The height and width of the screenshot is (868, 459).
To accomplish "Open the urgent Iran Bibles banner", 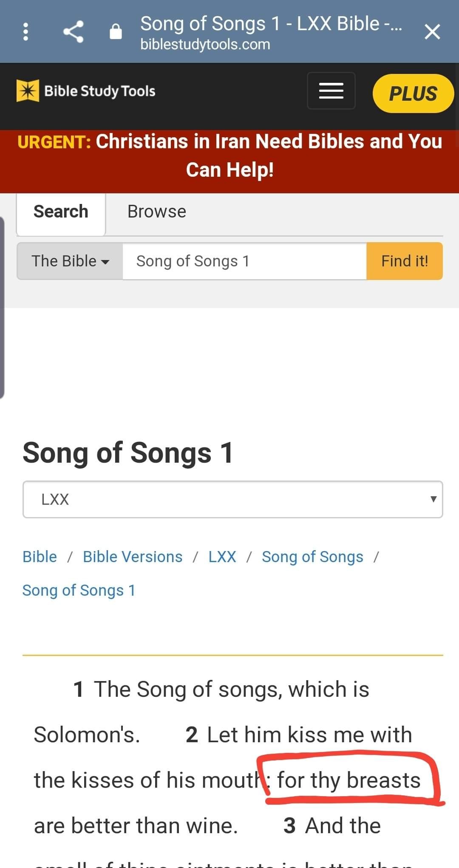I will click(229, 156).
